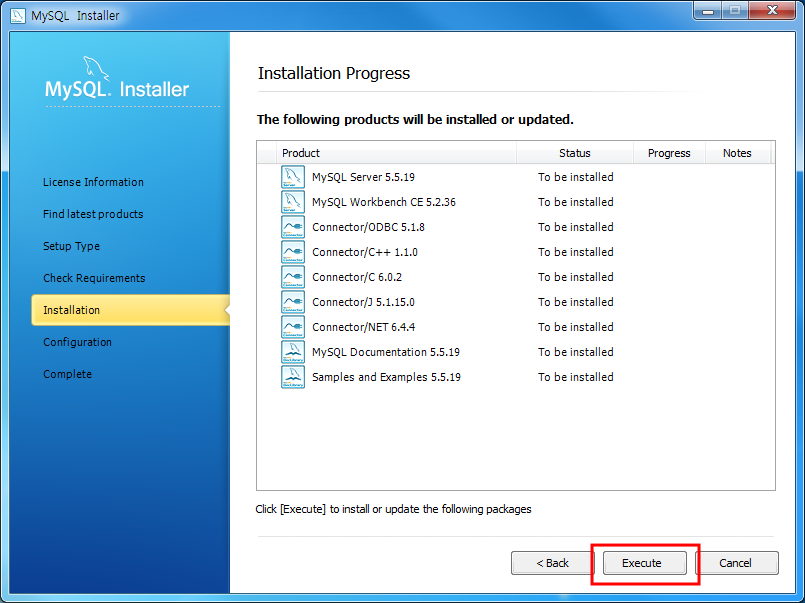The height and width of the screenshot is (603, 805).
Task: Click Connector/ODBC's "To be installed" status
Action: click(576, 227)
